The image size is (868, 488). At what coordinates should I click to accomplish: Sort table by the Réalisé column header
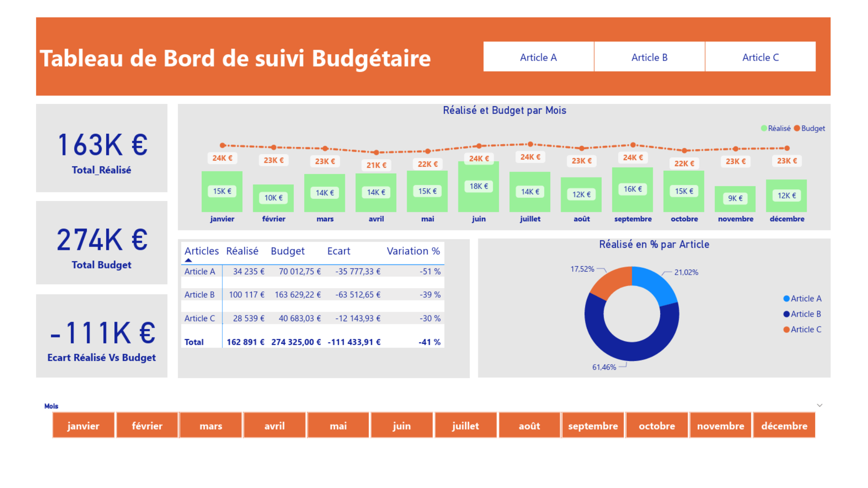click(242, 251)
